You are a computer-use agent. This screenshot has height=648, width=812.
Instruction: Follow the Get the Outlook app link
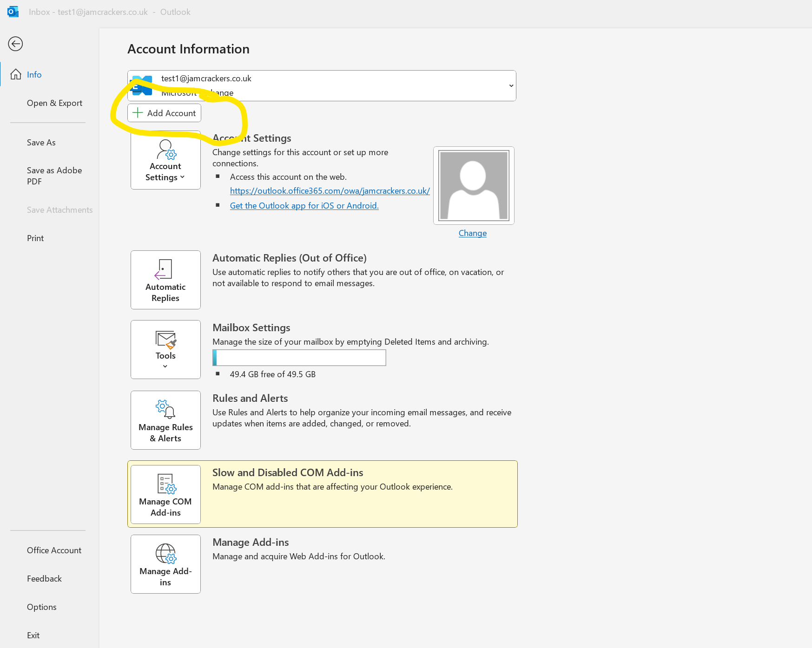coord(304,205)
